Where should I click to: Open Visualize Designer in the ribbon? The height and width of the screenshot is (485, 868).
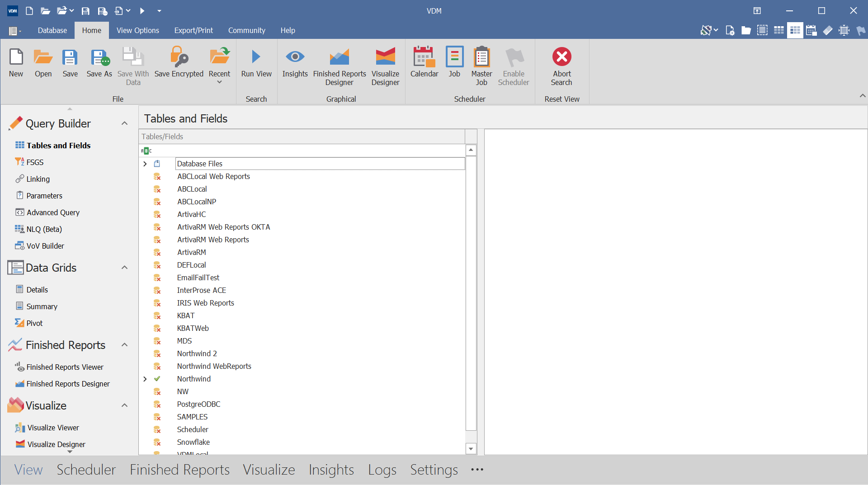pyautogui.click(x=385, y=66)
